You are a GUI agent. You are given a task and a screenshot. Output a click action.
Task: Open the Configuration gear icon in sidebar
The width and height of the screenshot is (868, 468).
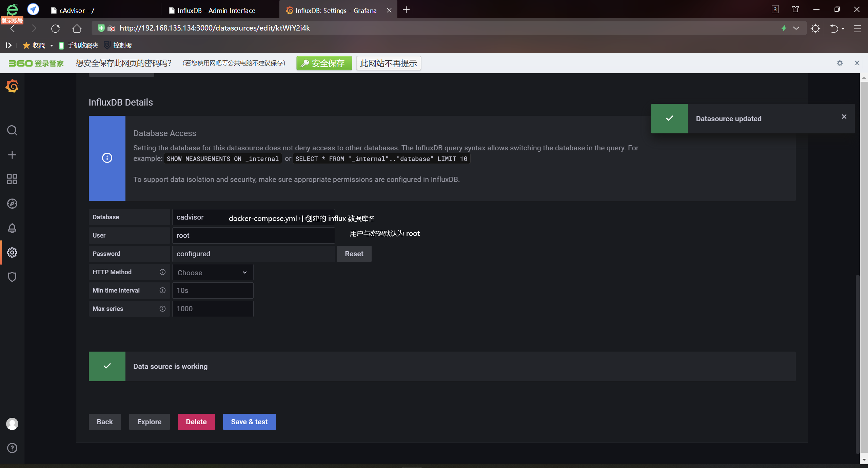click(12, 252)
